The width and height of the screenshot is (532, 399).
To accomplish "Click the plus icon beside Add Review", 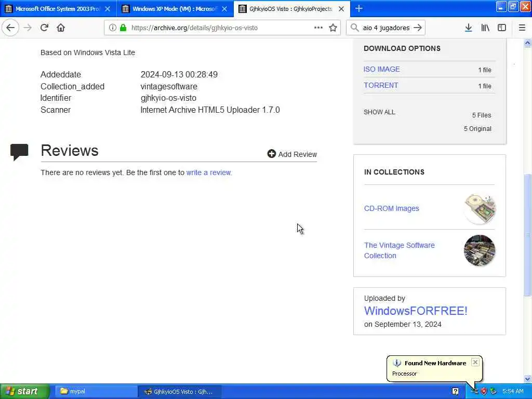I will pyautogui.click(x=271, y=154).
